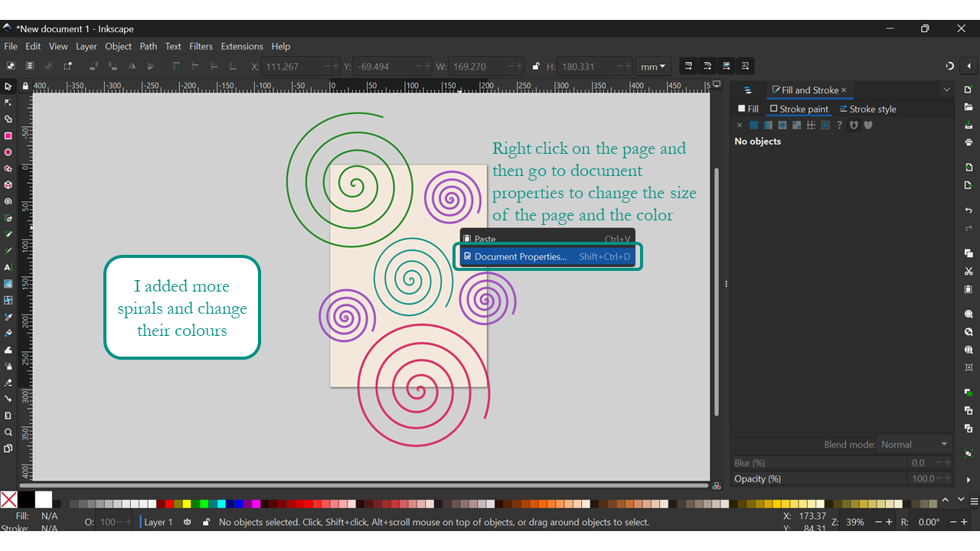Select flat color stroke paint
Image resolution: width=980 pixels, height=551 pixels.
tap(754, 125)
